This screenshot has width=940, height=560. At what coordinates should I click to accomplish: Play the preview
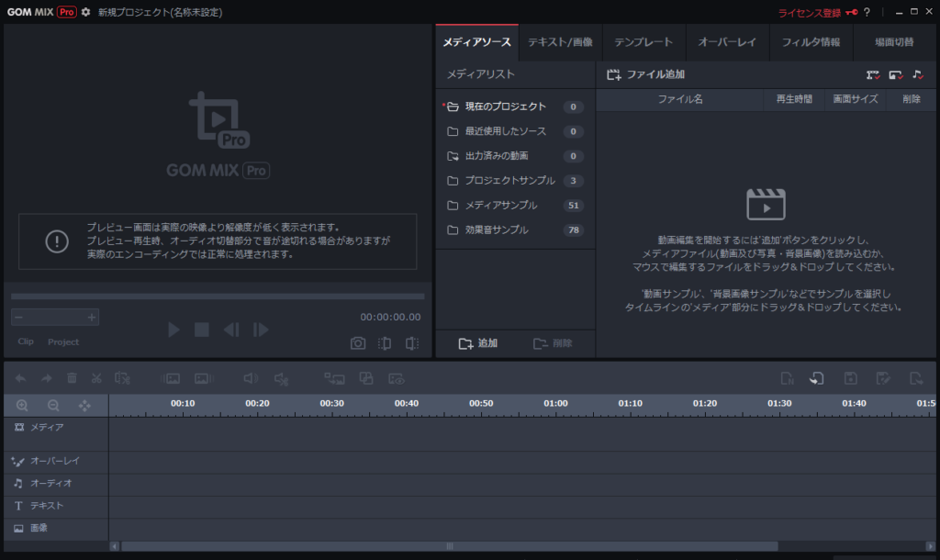(x=173, y=330)
